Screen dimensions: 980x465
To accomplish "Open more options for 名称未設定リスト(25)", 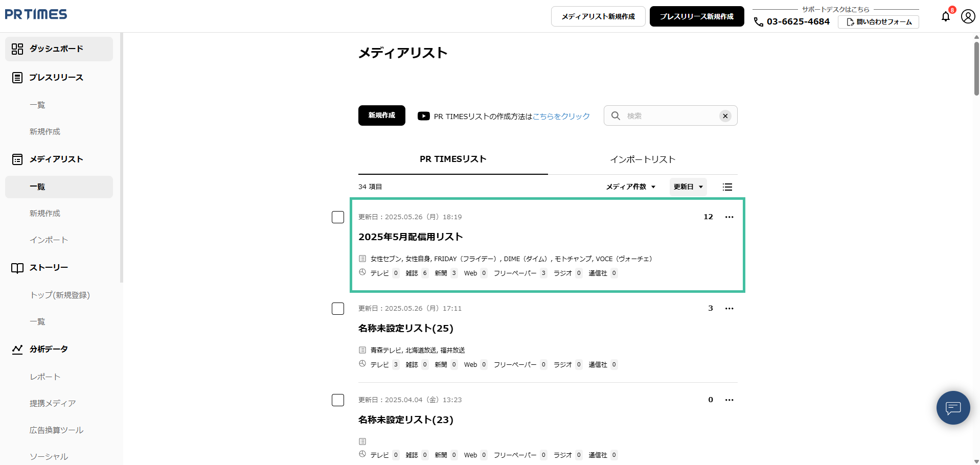I will tap(729, 309).
